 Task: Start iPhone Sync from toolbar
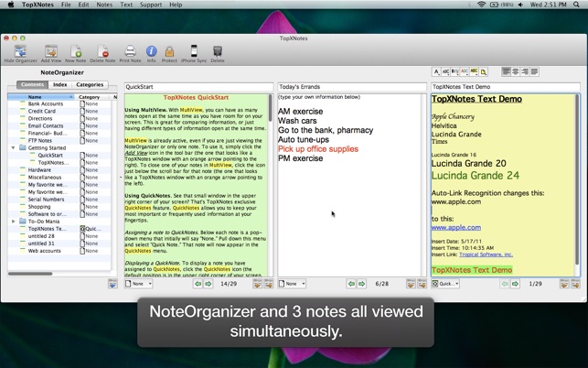194,52
